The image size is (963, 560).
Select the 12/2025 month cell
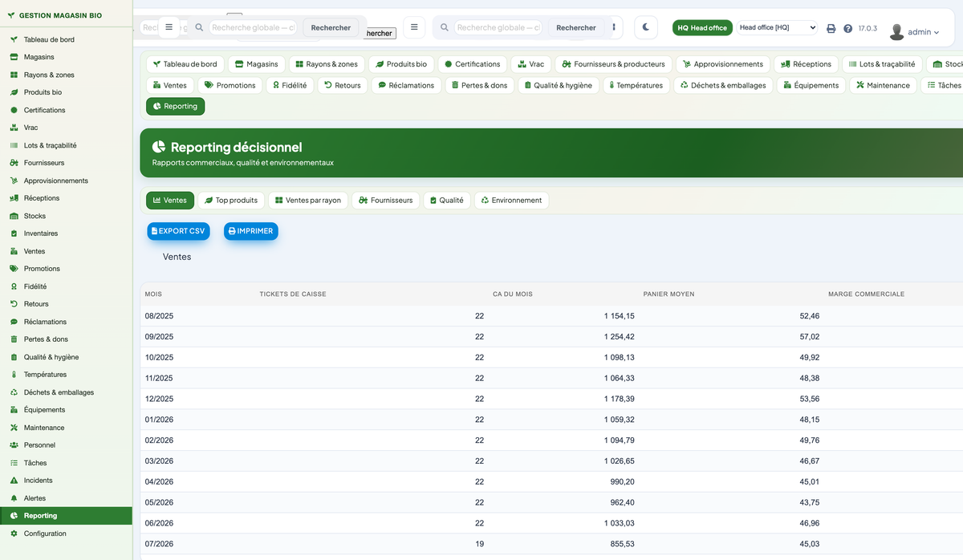159,399
